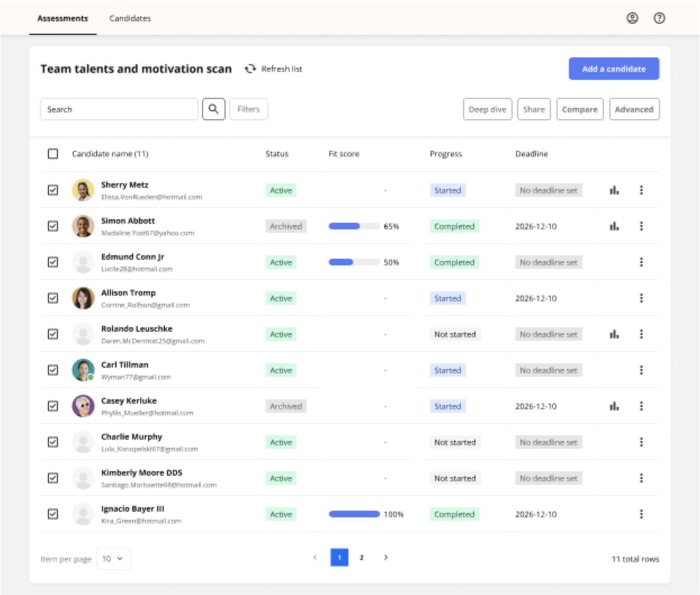This screenshot has width=700, height=595.
Task: Click into the Search input field
Action: click(119, 109)
